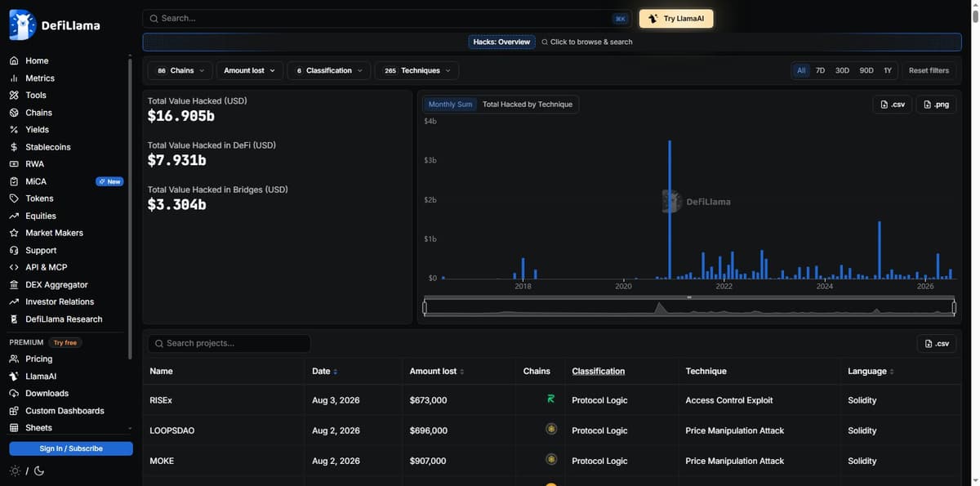Click the API & MCP code icon
The height and width of the screenshot is (486, 980).
pyautogui.click(x=14, y=267)
